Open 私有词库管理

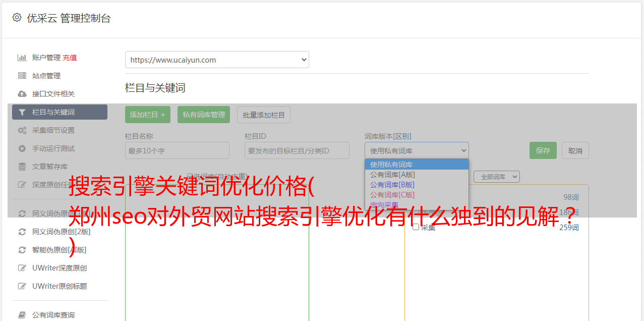coord(204,115)
